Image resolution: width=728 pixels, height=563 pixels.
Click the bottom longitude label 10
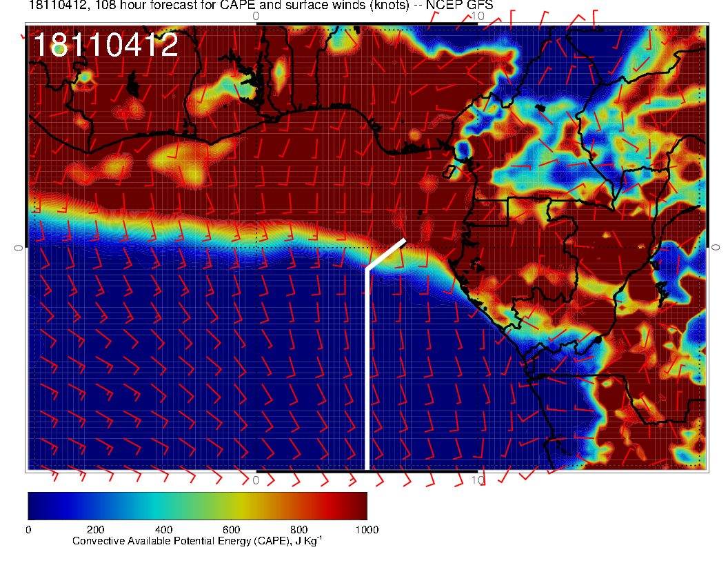[x=476, y=480]
